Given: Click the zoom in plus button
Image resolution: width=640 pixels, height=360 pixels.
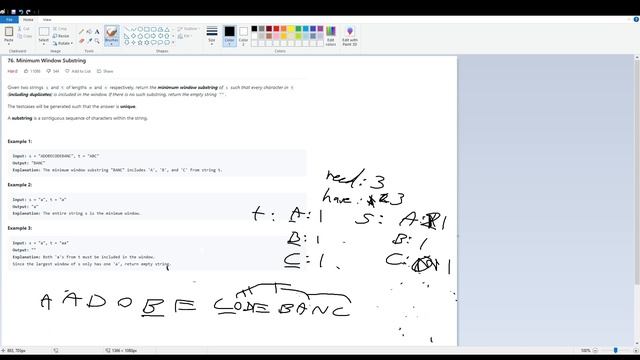Looking at the screenshot, I should point(636,350).
